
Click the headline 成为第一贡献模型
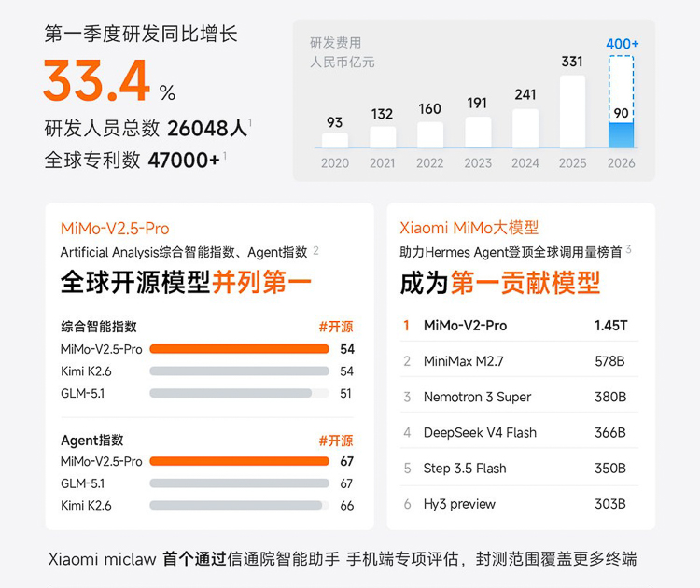(x=500, y=283)
